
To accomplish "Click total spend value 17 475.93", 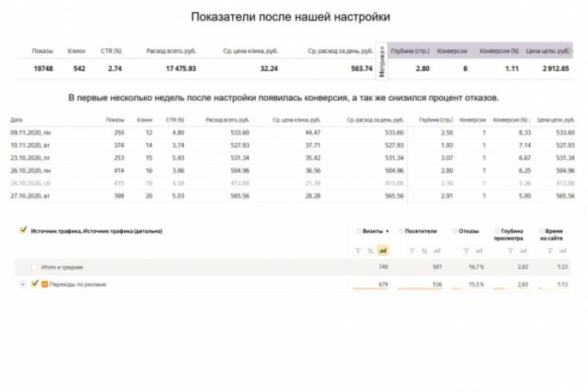I will pos(180,69).
